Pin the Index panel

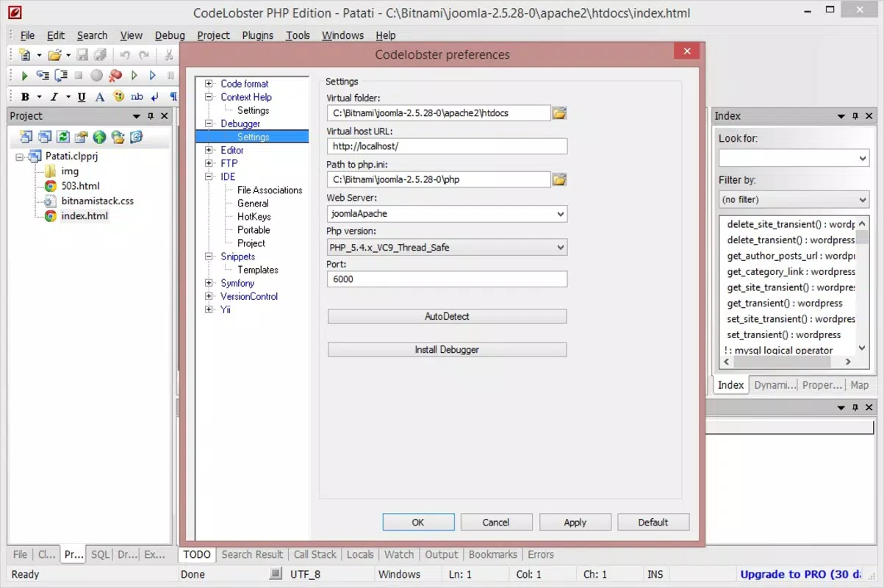855,116
